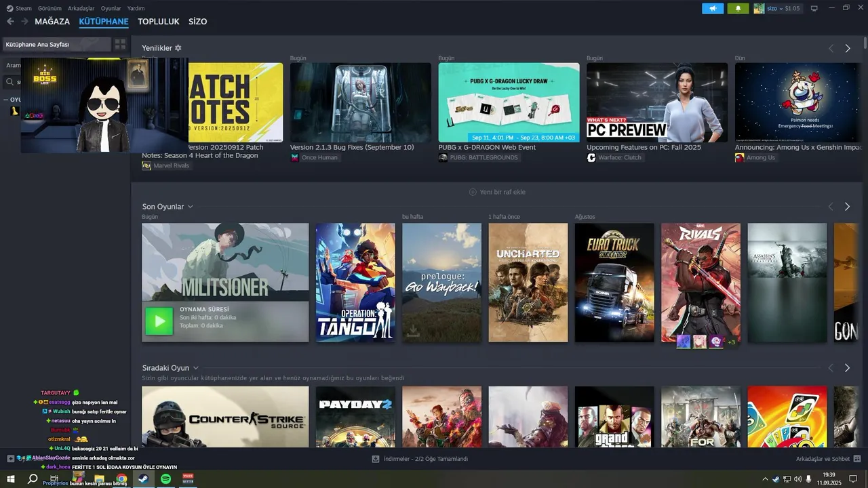The image size is (868, 488).
Task: Switch to the TOPLULUK tab
Action: click(x=159, y=22)
